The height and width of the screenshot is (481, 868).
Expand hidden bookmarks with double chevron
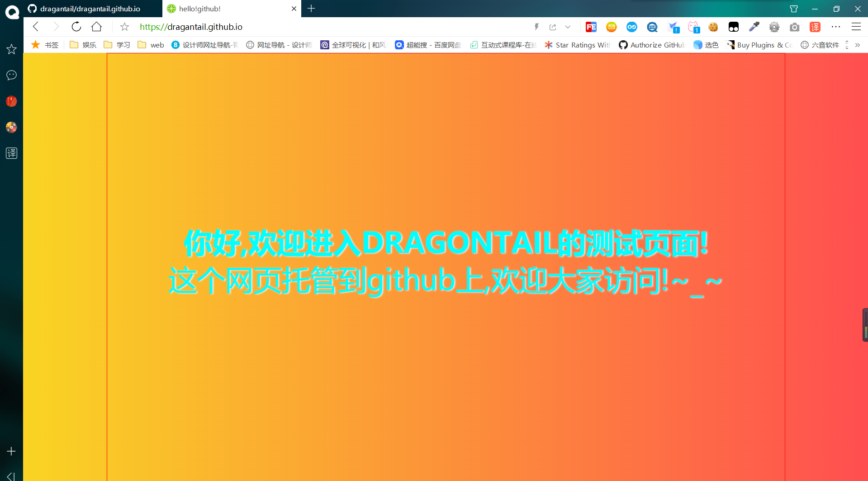pos(858,45)
